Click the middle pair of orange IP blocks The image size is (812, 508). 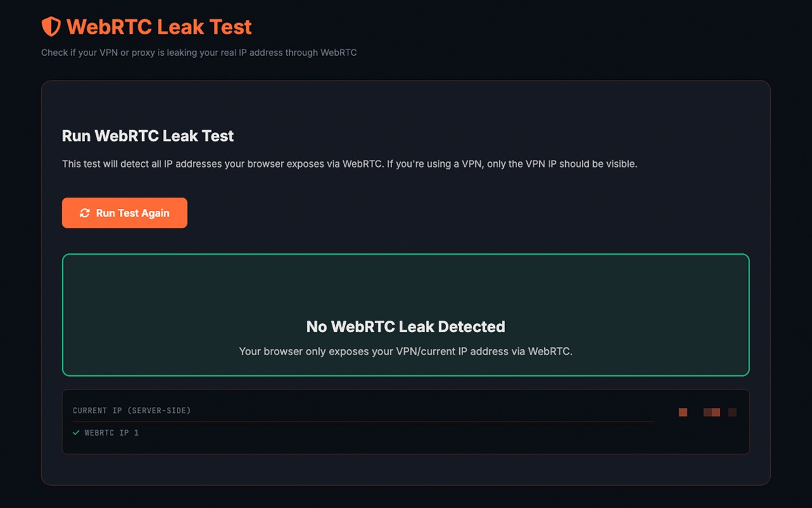click(712, 412)
